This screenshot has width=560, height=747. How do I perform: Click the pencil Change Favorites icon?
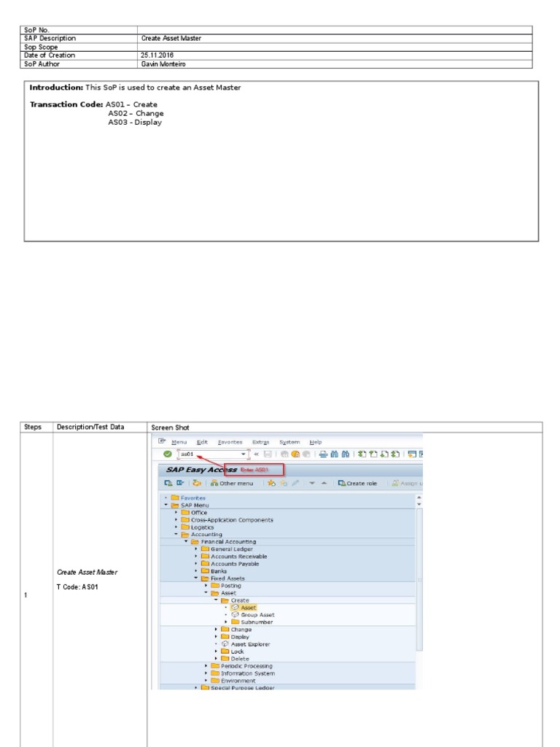click(x=295, y=483)
